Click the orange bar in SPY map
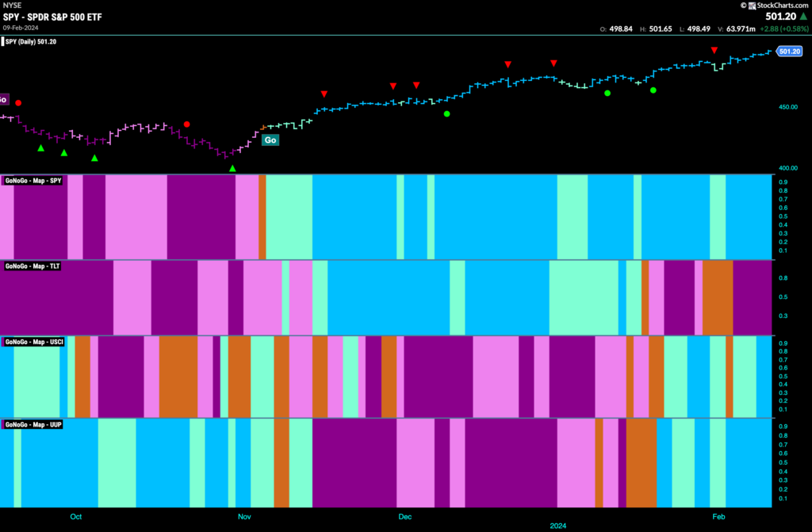The image size is (812, 532). pos(262,217)
